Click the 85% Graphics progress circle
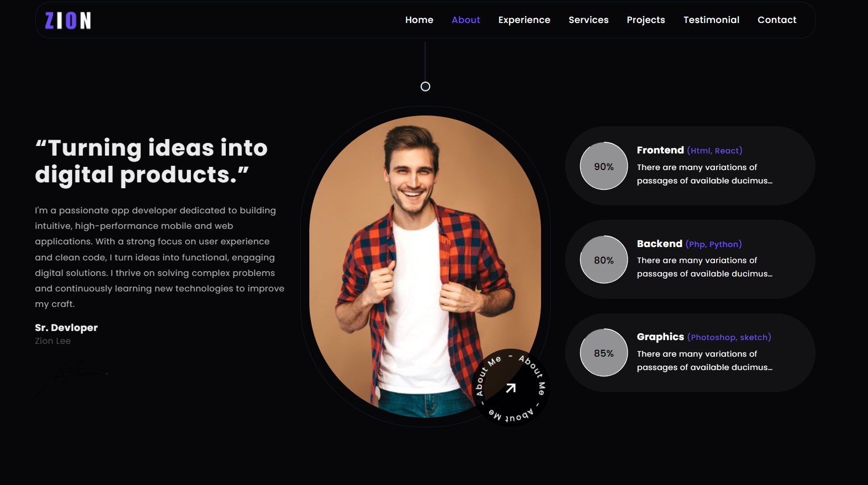 click(x=604, y=353)
